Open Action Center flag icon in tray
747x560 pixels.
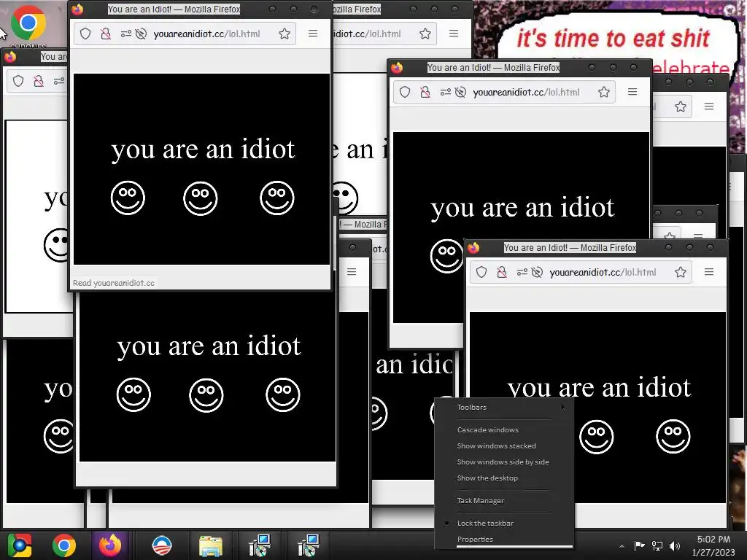point(639,545)
